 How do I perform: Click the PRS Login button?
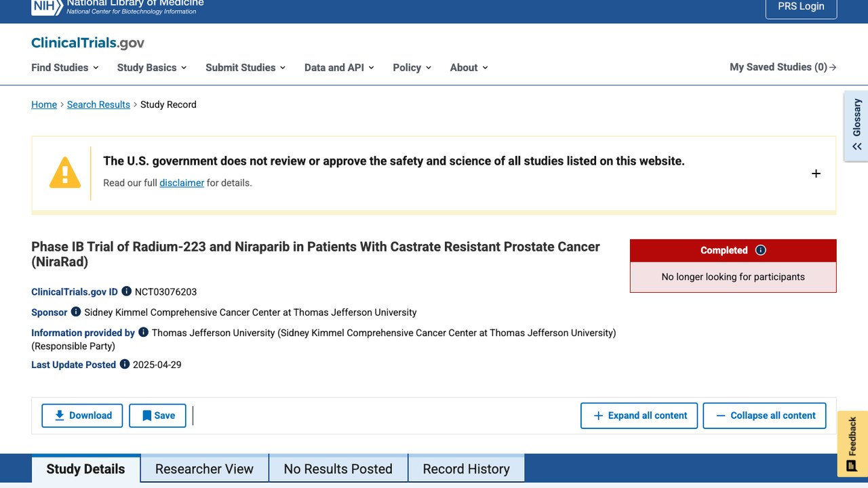coord(802,7)
